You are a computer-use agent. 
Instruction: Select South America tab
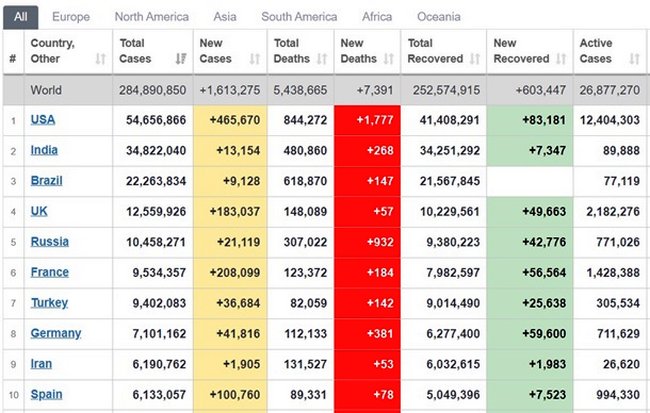coord(299,17)
